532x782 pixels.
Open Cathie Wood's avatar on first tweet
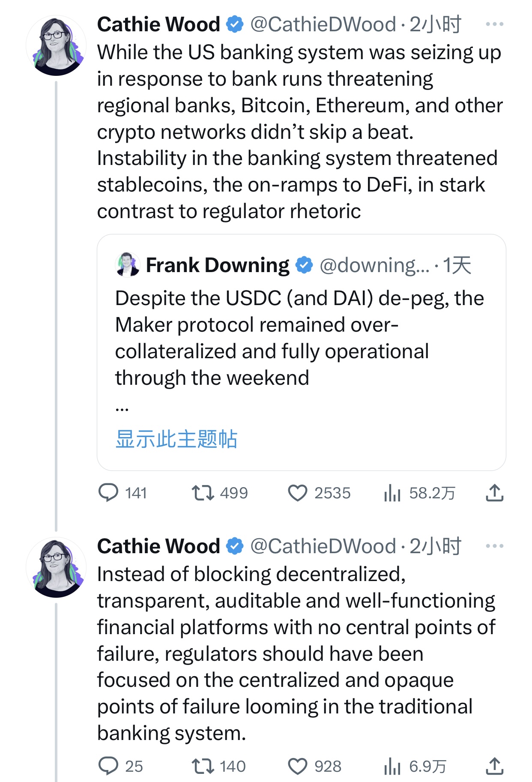[x=56, y=46]
